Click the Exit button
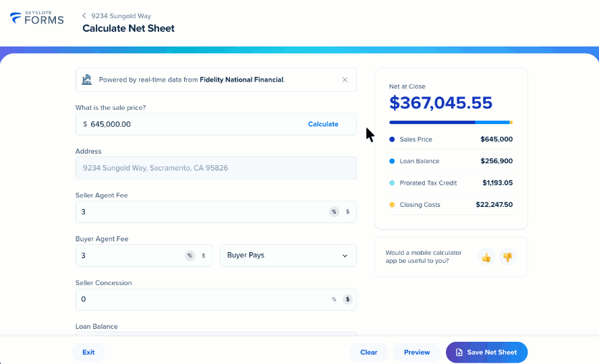The width and height of the screenshot is (599, 364). click(x=88, y=352)
